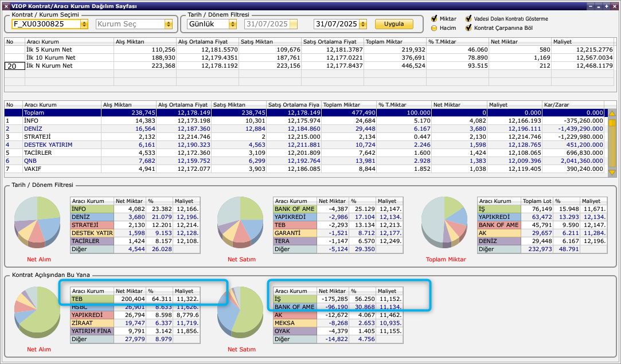Image resolution: width=621 pixels, height=364 pixels.
Task: Click the red Toplam Miktar chart label
Action: point(446,260)
